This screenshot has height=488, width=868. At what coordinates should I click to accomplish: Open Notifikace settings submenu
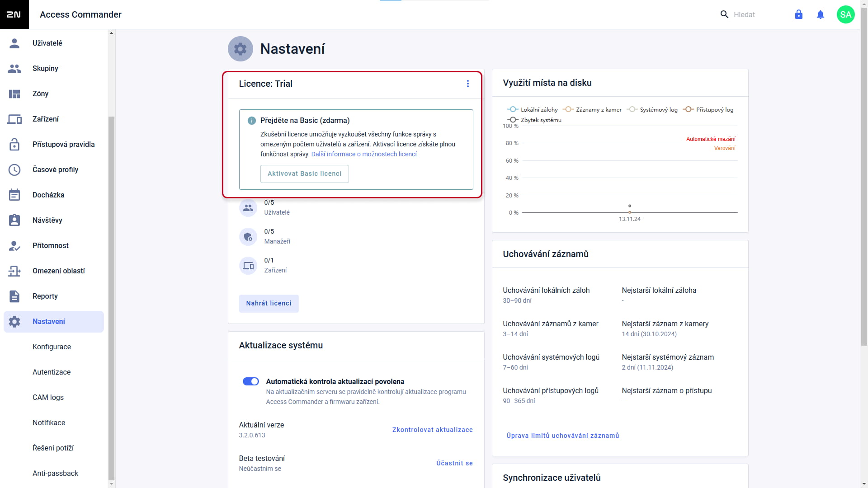49,422
